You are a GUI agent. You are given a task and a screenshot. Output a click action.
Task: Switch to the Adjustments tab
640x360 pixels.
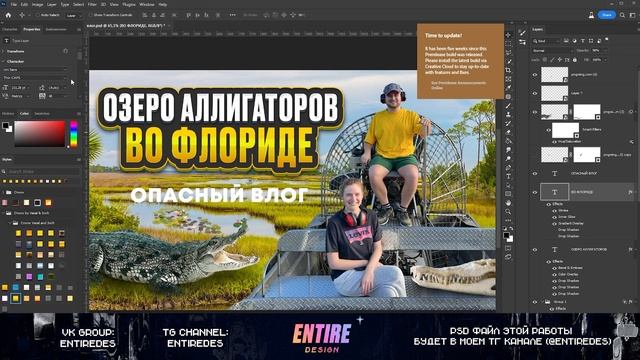(x=56, y=29)
